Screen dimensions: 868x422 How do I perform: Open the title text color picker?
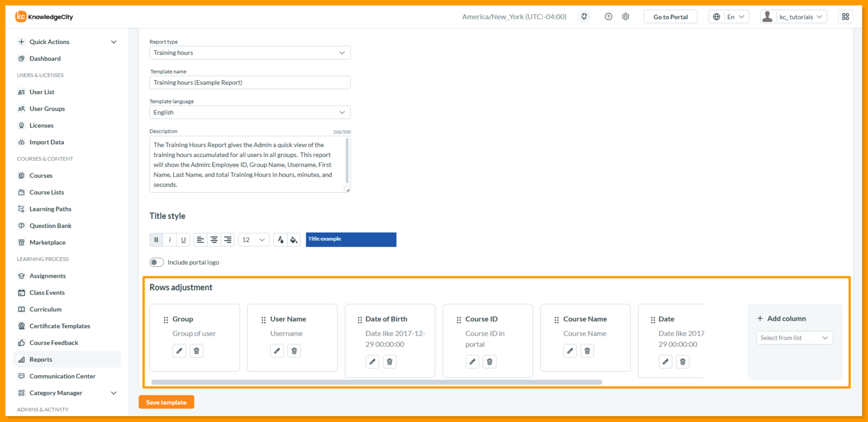[280, 239]
